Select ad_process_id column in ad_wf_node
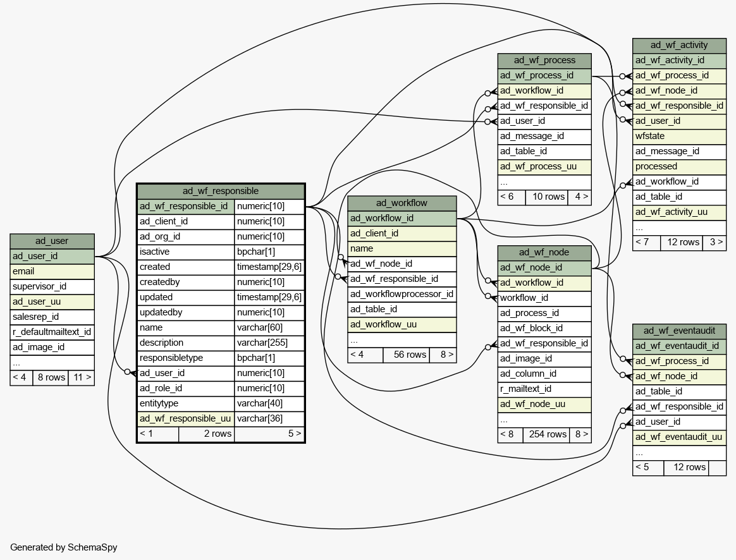 (x=544, y=313)
